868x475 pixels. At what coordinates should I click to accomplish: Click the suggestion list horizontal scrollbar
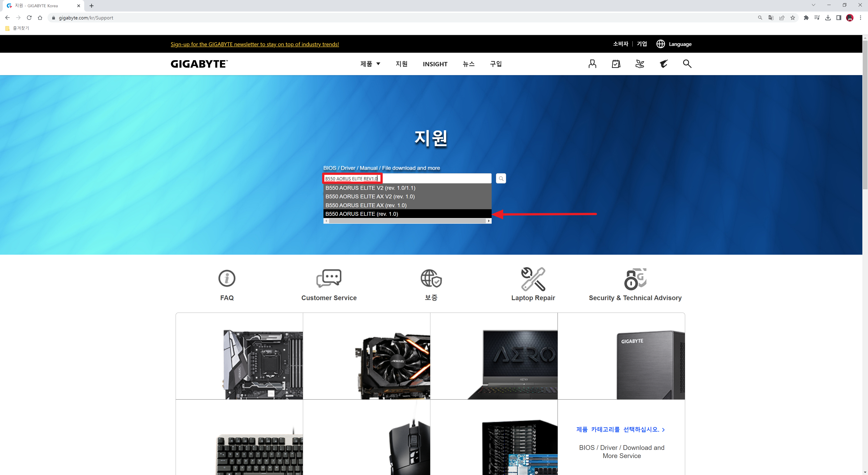tap(407, 221)
